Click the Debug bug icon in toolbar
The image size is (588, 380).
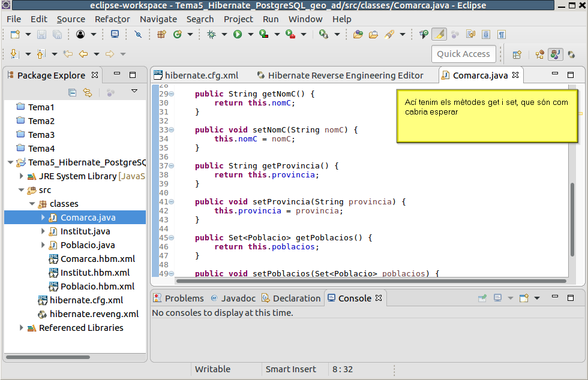coord(211,34)
